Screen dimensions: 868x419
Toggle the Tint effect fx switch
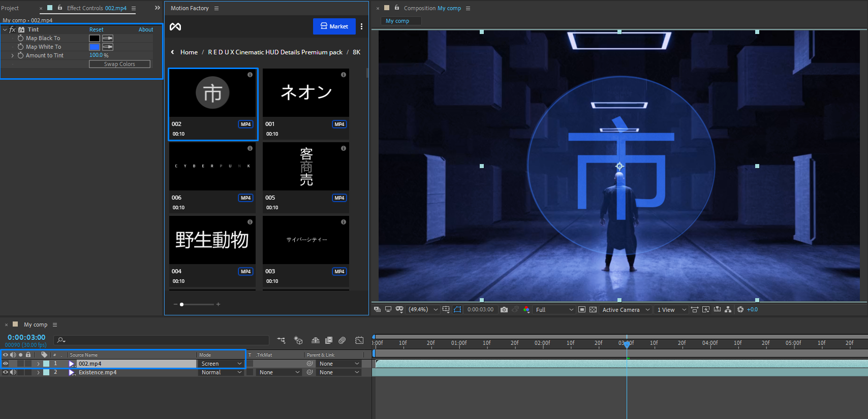coord(13,29)
